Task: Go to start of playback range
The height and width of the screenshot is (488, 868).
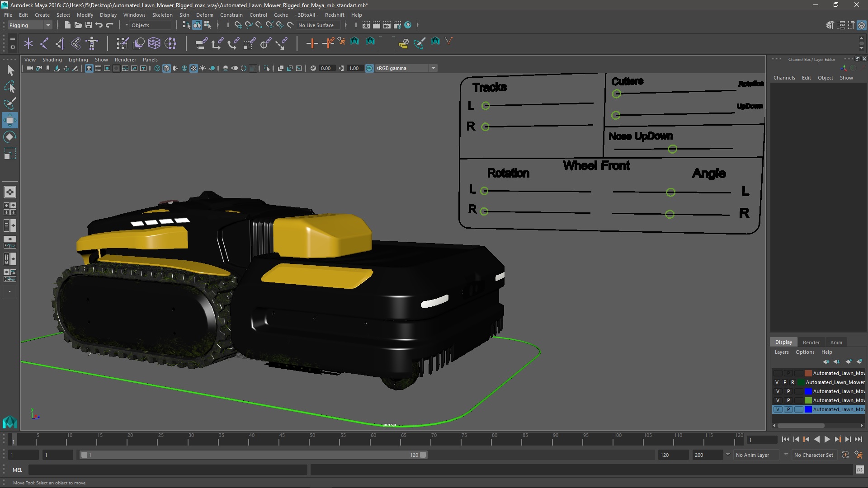Action: (785, 439)
